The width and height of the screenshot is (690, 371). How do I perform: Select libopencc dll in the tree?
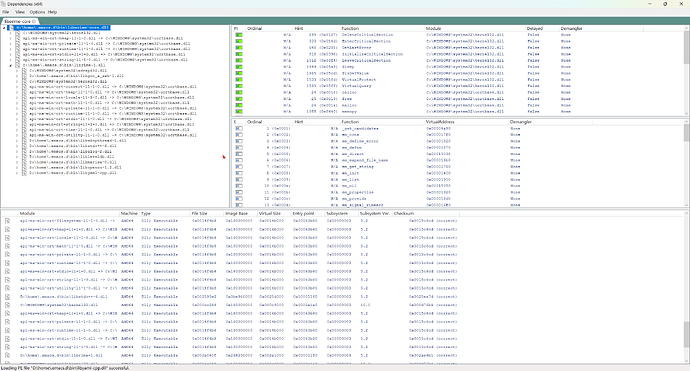[x=75, y=167]
